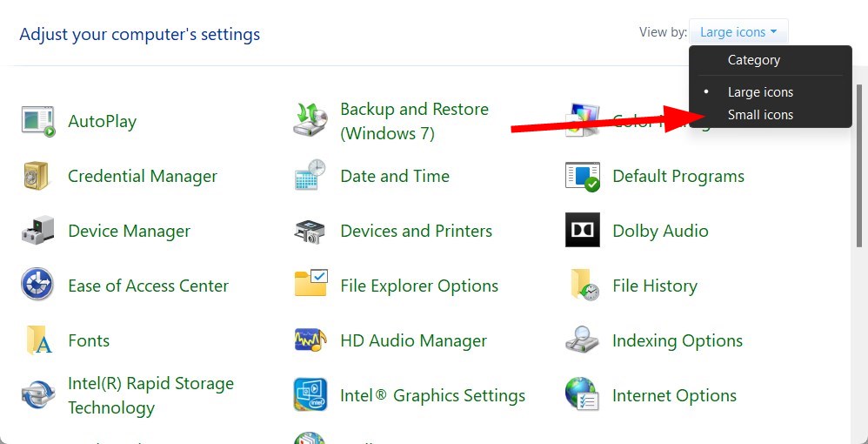Viewport: 868px width, 444px height.
Task: Open the Intel Rapid Storage Technology icon
Action: point(37,395)
